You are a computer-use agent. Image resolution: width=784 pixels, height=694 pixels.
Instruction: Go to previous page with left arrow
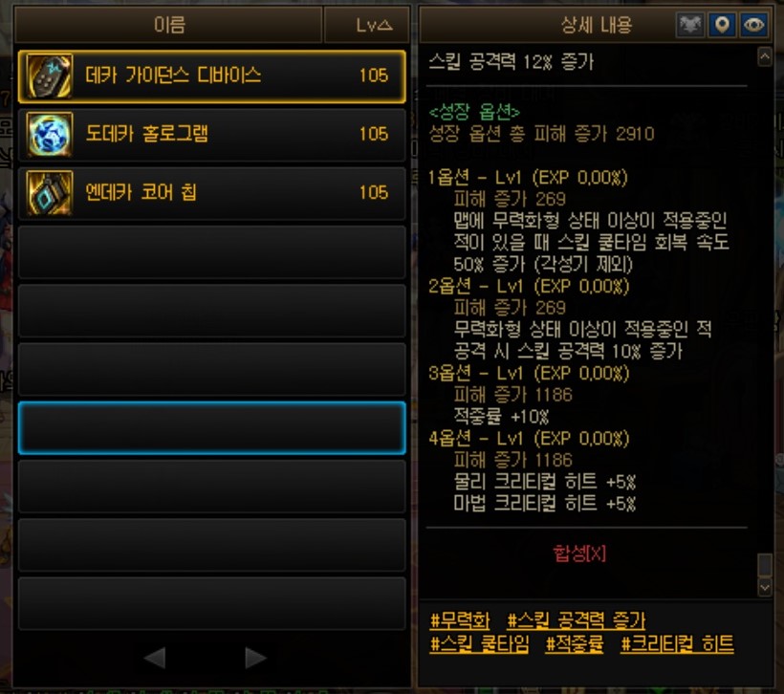[x=155, y=658]
